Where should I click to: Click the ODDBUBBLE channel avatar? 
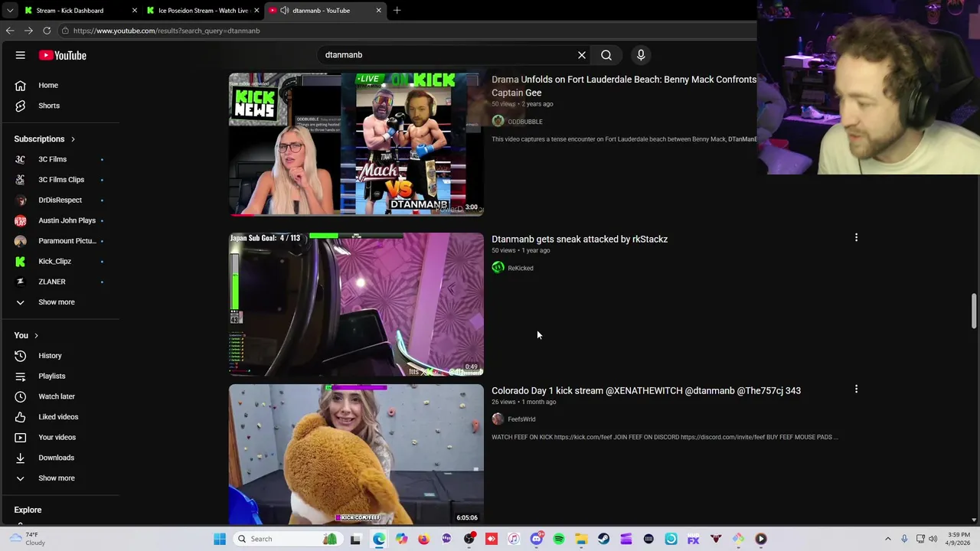point(498,121)
